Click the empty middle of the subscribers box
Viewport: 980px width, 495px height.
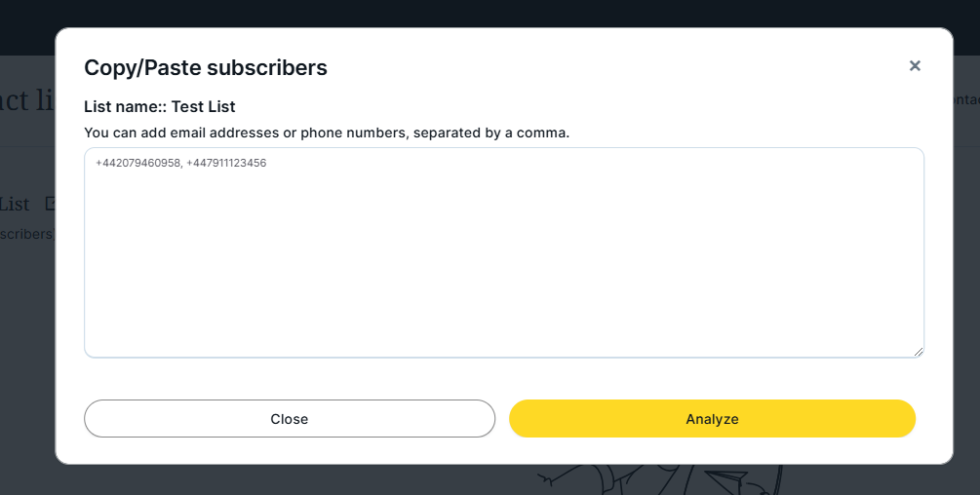point(503,263)
